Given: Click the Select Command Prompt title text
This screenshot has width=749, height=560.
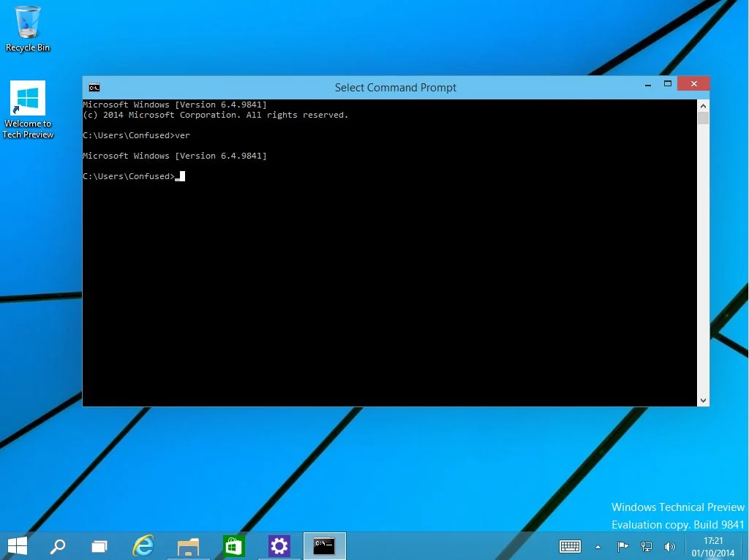Looking at the screenshot, I should [x=396, y=88].
